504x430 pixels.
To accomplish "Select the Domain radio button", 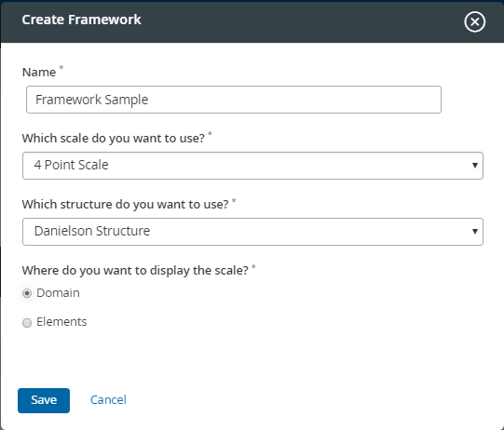I will [27, 293].
